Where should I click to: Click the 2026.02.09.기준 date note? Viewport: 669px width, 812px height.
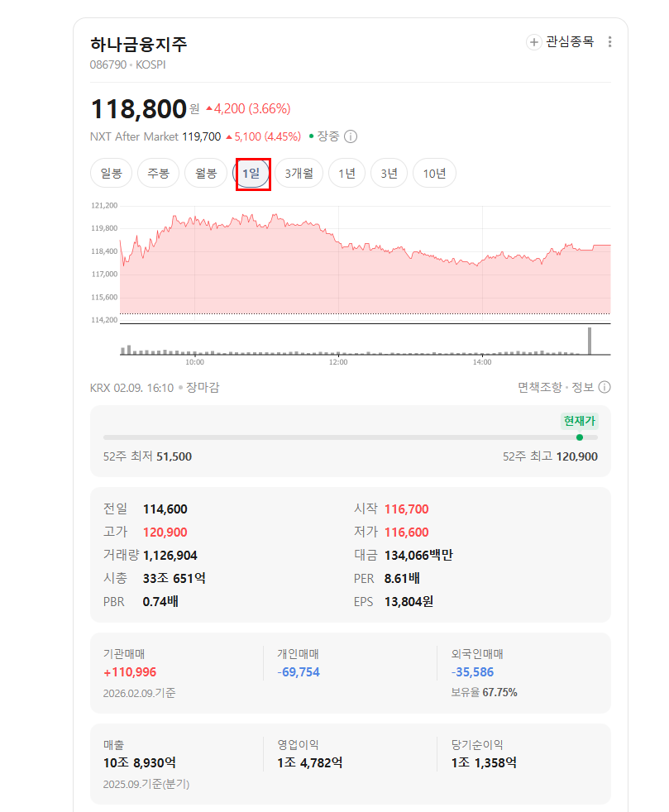point(139,694)
